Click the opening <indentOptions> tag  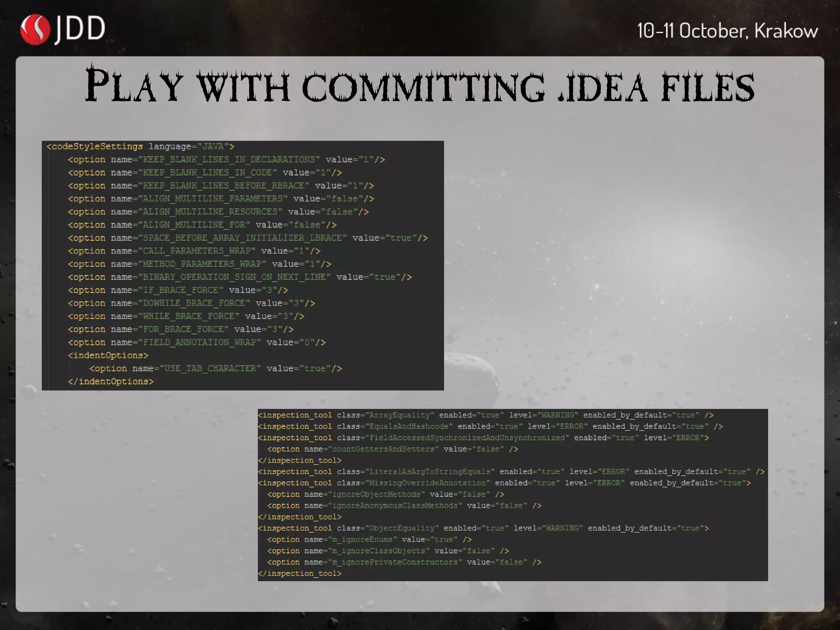[x=108, y=356]
